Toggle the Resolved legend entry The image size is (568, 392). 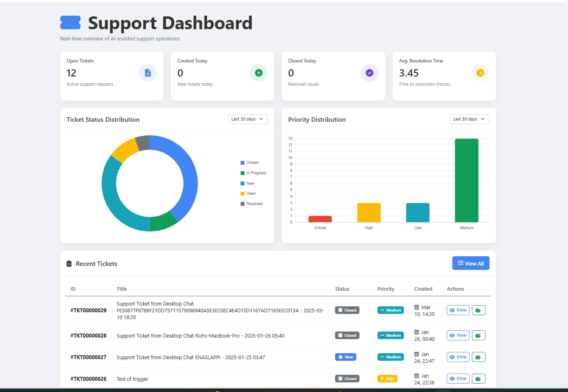(x=251, y=204)
